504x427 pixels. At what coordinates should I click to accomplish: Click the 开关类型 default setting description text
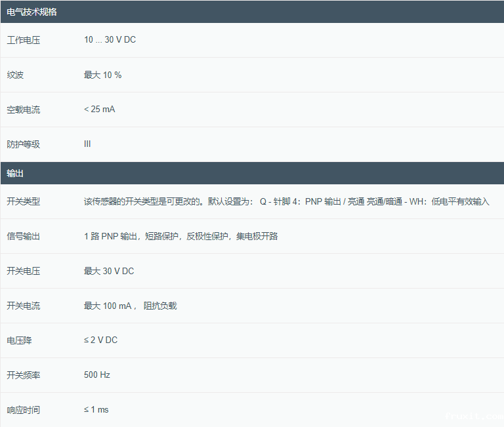286,201
